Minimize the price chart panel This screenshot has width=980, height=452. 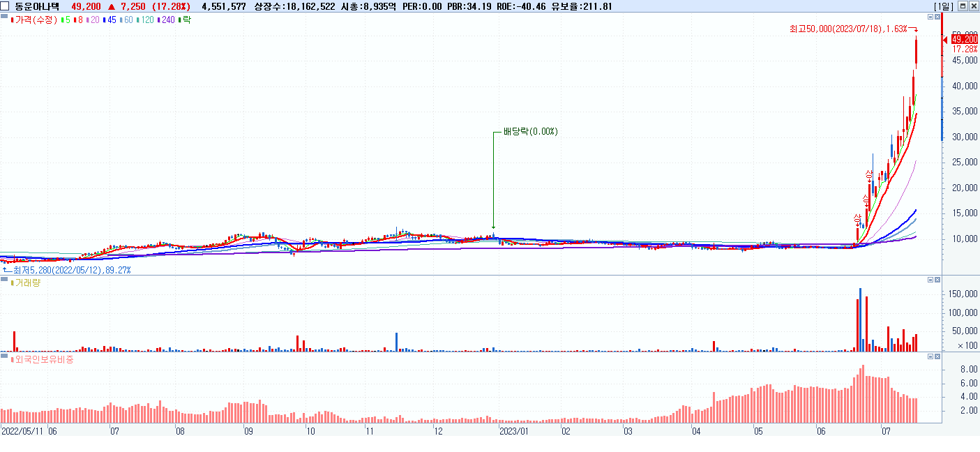coord(930,18)
